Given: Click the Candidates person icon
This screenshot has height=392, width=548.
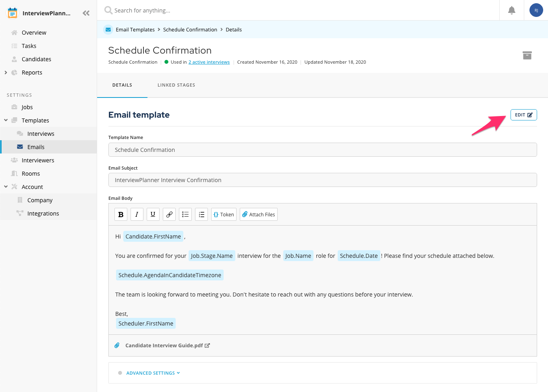Looking at the screenshot, I should pyautogui.click(x=14, y=59).
